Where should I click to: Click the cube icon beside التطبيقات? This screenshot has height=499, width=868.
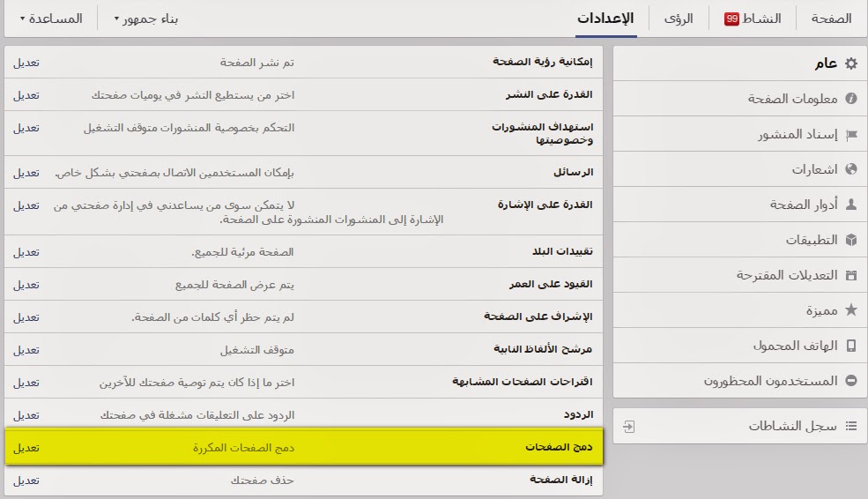click(851, 240)
